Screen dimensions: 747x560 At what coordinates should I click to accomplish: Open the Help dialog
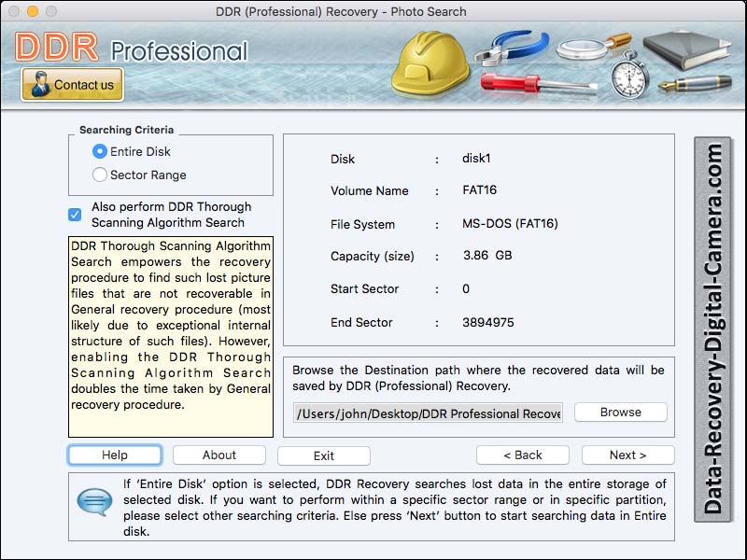coord(114,455)
